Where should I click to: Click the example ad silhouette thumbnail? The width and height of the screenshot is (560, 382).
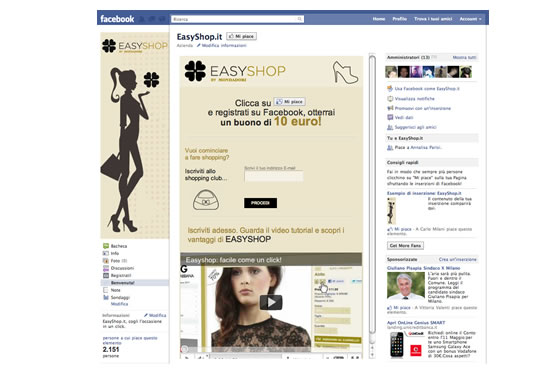(x=391, y=211)
